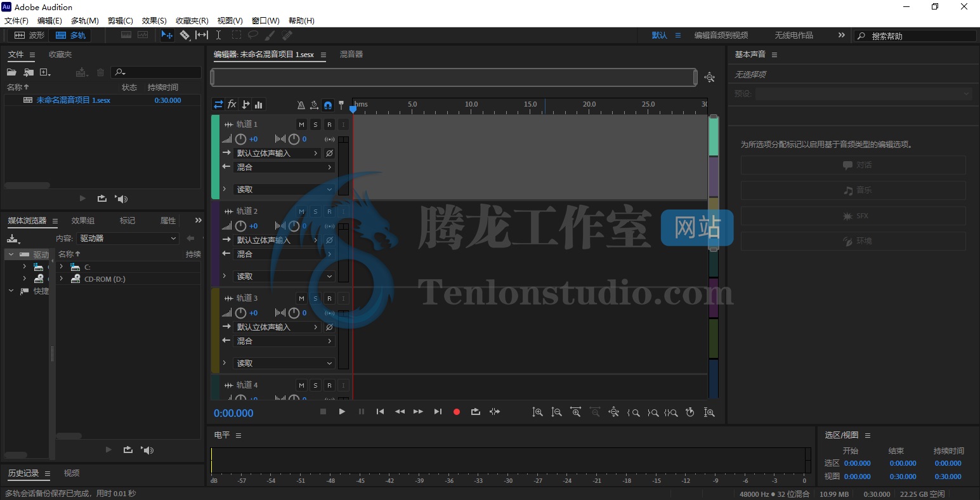Solo Track 3 with S button

click(x=315, y=298)
